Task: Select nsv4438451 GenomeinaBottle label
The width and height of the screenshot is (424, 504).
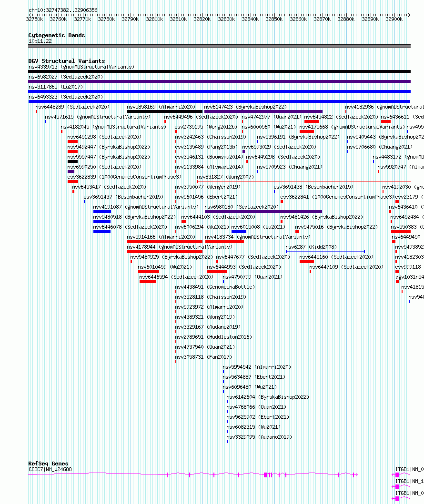Action: [215, 287]
